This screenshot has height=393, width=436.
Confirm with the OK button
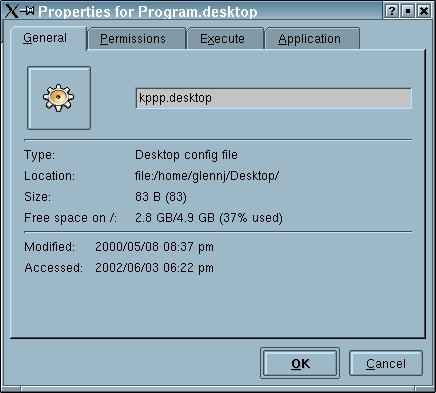(x=300, y=363)
